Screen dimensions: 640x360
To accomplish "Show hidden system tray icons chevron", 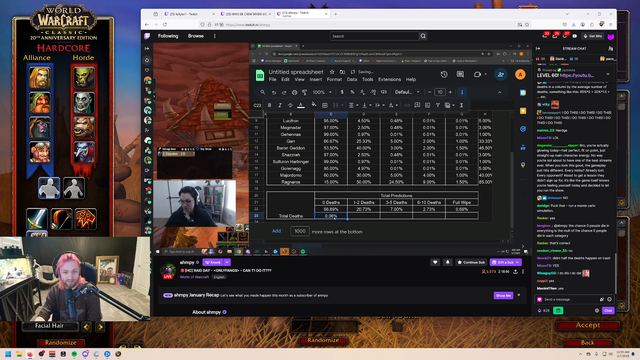I will tap(580, 354).
